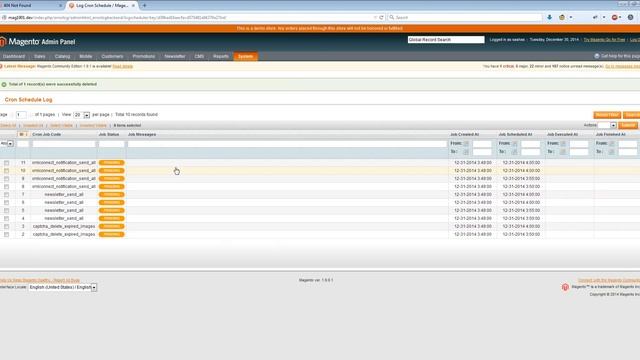Click the Magento tab favicon
This screenshot has height=360, width=640.
click(72, 6)
